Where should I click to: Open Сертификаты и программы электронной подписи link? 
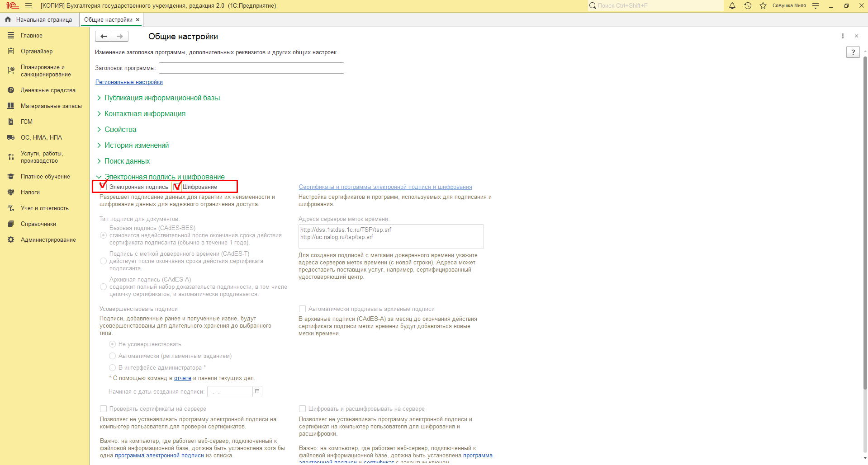click(x=385, y=187)
